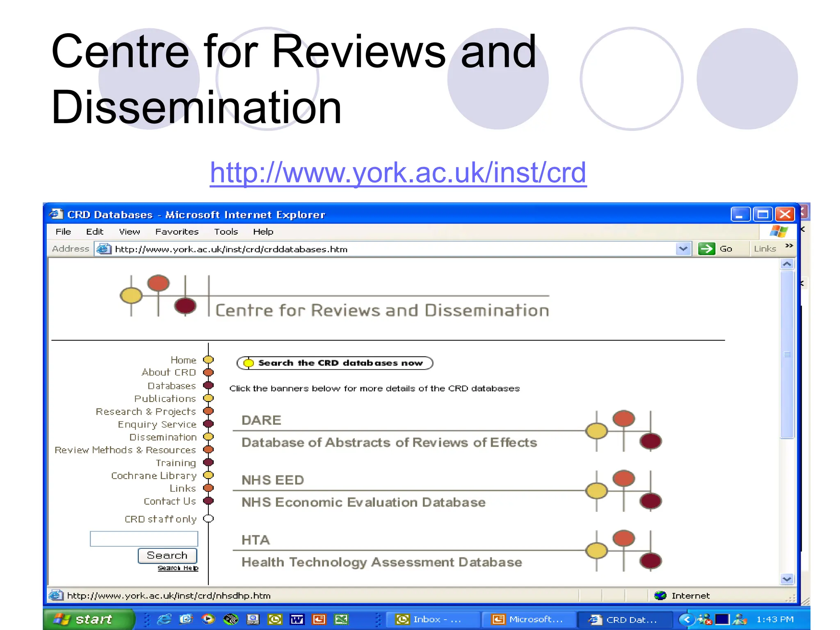The width and height of the screenshot is (840, 630).
Task: Click the Database of Abstracts of Reviews banner
Action: tap(389, 442)
